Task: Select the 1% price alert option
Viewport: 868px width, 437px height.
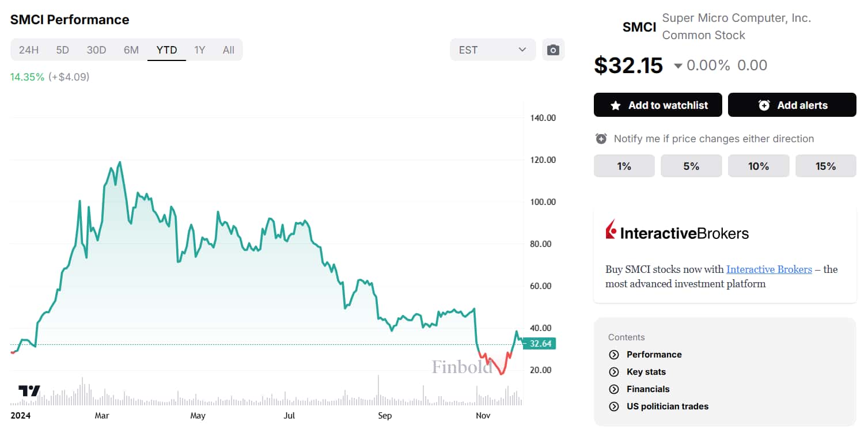Action: 624,166
